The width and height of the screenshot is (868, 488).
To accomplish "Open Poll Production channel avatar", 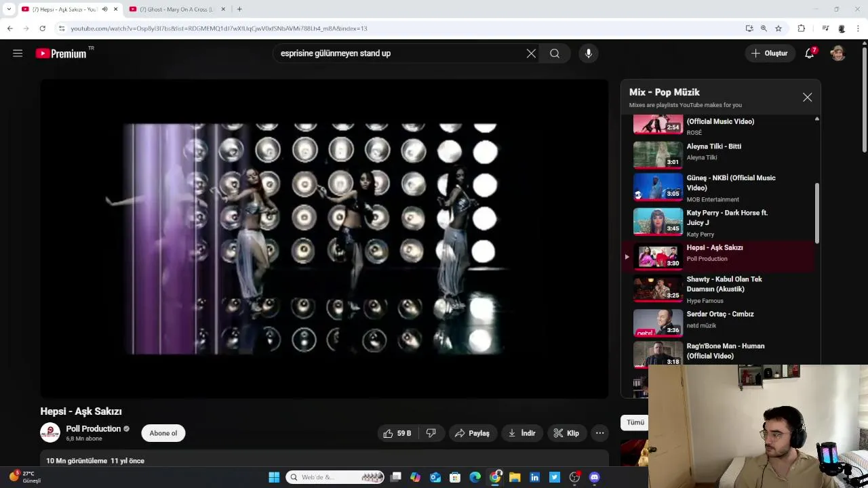I will pos(50,432).
